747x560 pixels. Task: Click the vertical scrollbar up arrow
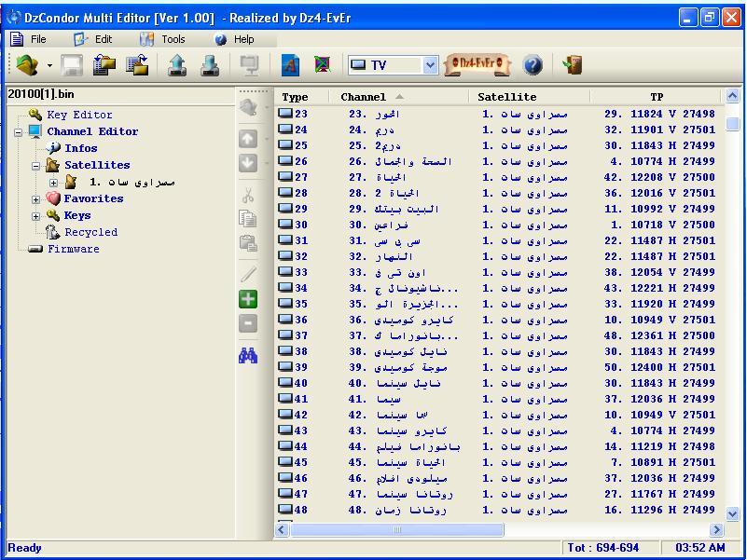(732, 97)
